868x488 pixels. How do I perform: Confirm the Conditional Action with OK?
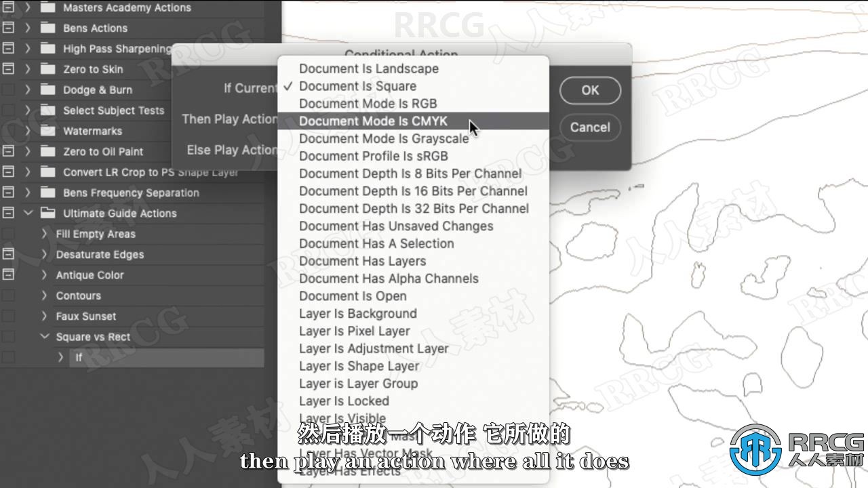point(590,90)
